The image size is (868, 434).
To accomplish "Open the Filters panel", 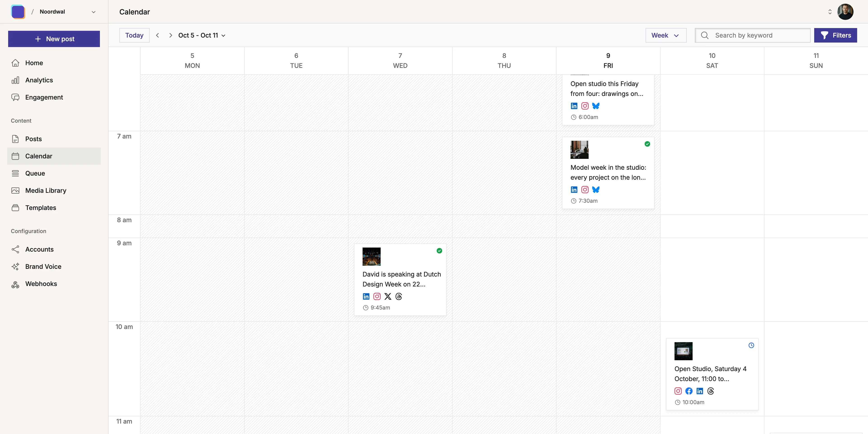I will [835, 35].
